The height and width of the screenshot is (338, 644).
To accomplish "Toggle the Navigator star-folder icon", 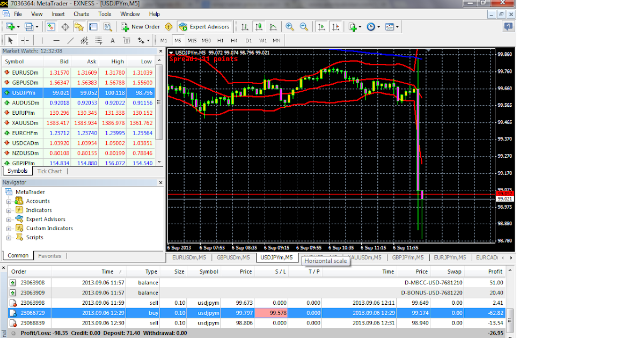I will (x=79, y=26).
